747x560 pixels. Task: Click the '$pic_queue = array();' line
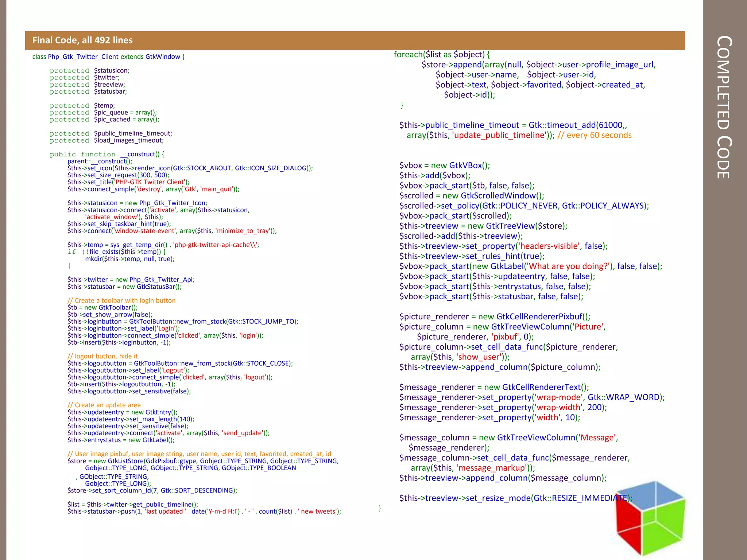click(104, 113)
